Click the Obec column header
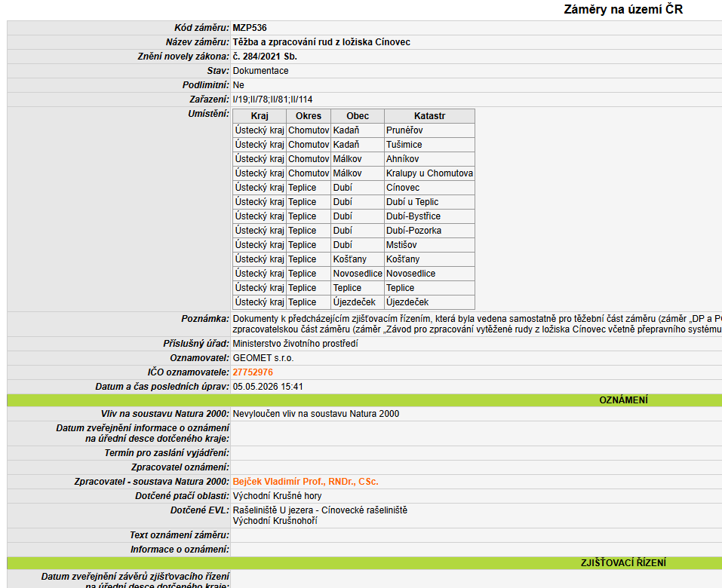Image resolution: width=722 pixels, height=588 pixels. click(x=358, y=116)
